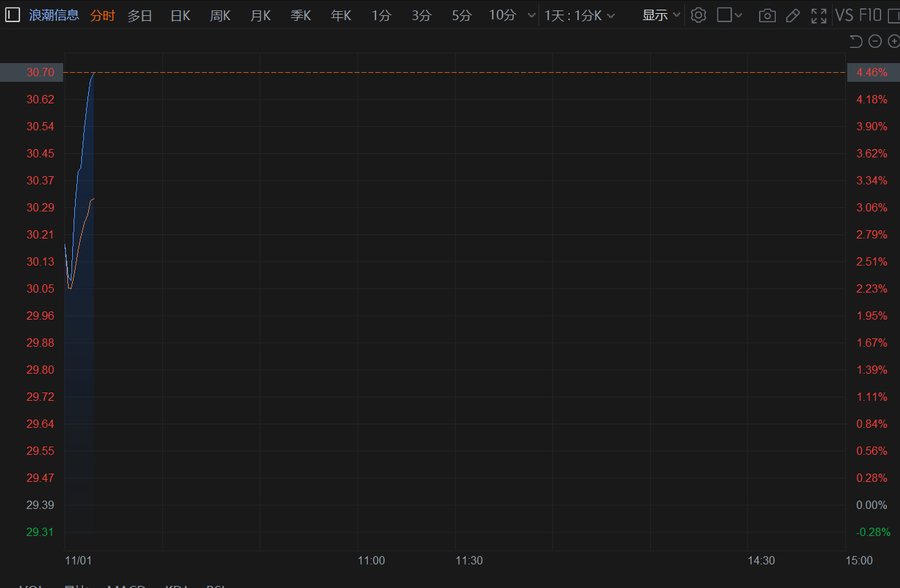
Task: Toggle the left sidebar panel icon
Action: pyautogui.click(x=12, y=15)
